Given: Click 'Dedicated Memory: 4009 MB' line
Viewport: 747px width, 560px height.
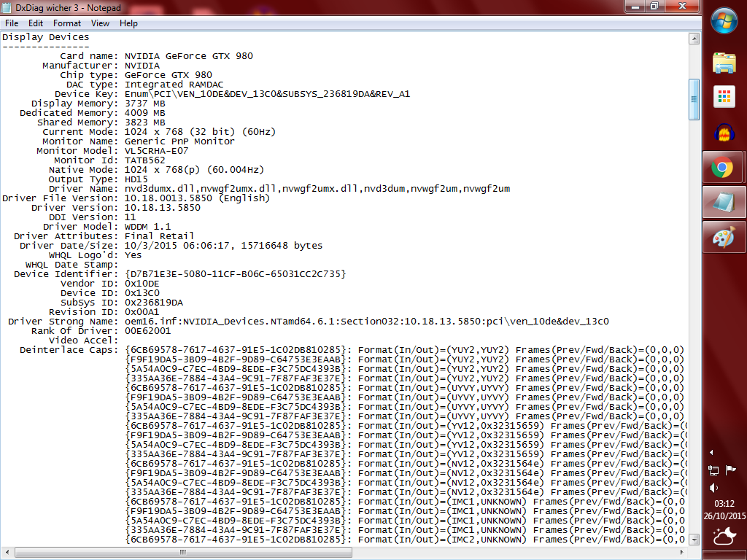Looking at the screenshot, I should click(x=93, y=113).
